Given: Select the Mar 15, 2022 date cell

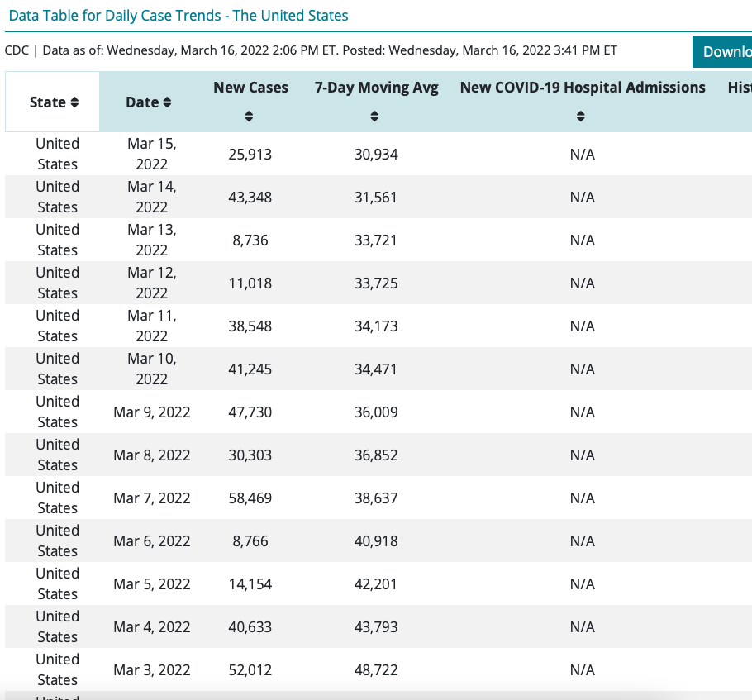Looking at the screenshot, I should 152,154.
